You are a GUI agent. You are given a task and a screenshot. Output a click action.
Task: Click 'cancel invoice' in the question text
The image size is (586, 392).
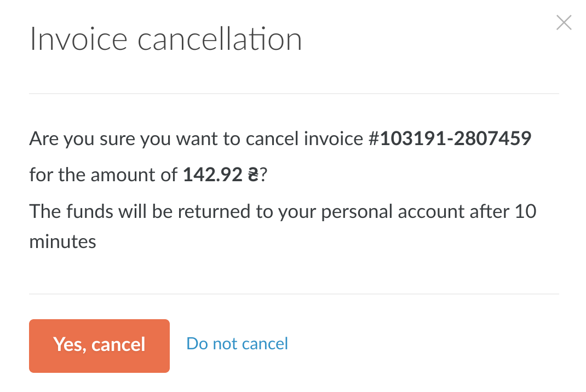tap(304, 139)
